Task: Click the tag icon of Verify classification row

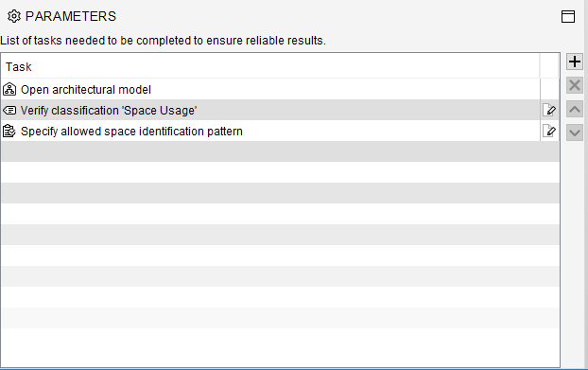Action: 9,111
